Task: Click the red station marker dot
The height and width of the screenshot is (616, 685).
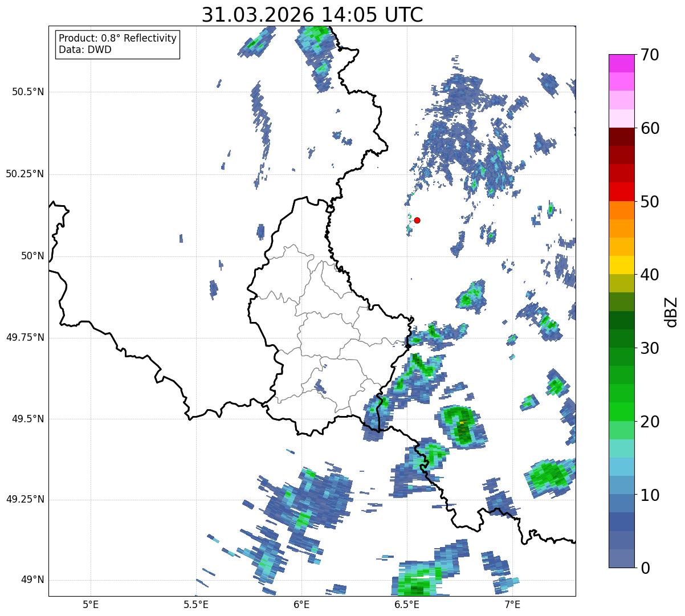Action: click(x=417, y=220)
